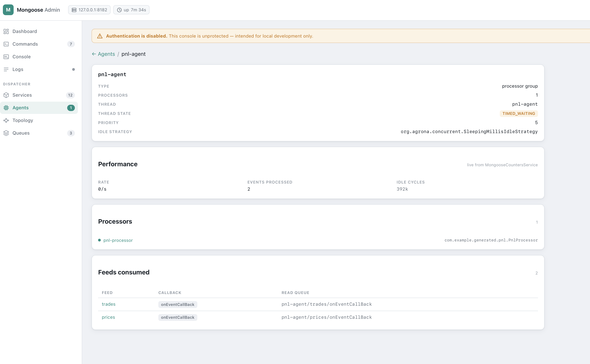The image size is (590, 364).
Task: Click the uptime 7m 34s badge
Action: 131,10
